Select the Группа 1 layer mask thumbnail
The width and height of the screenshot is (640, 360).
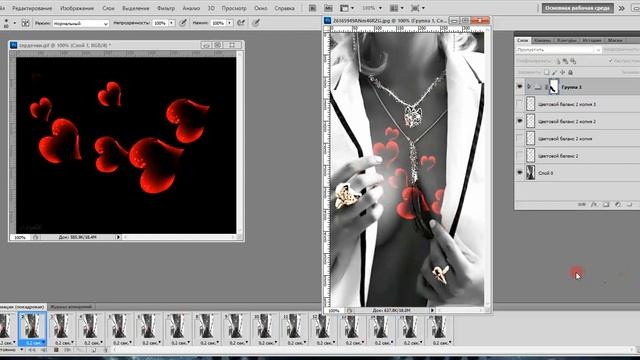point(553,87)
